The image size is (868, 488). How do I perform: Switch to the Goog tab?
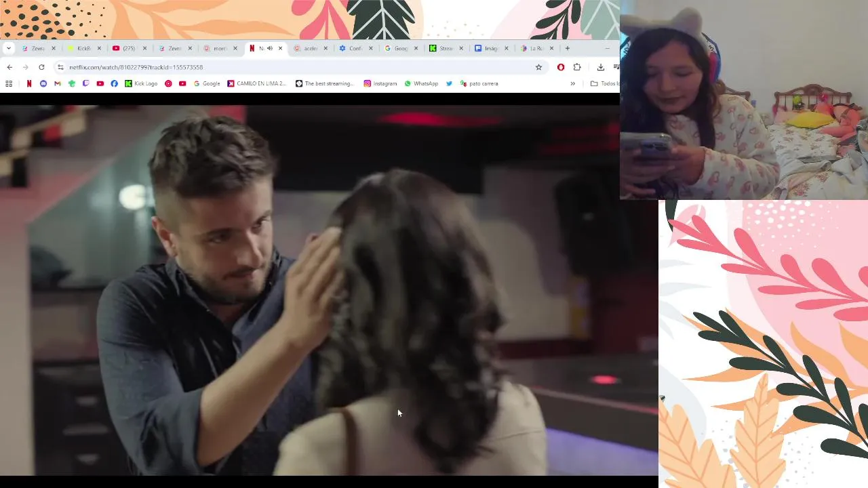400,48
